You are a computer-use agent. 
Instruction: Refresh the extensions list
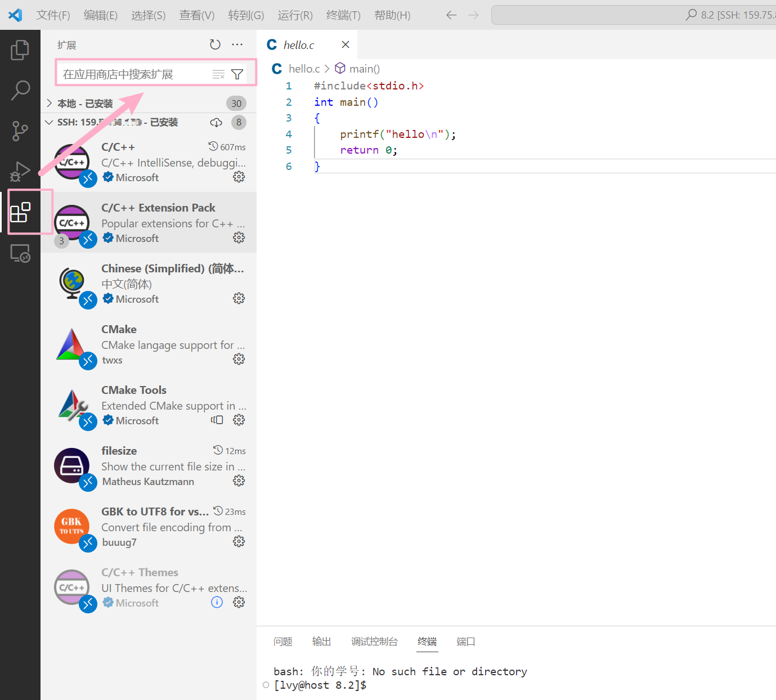coord(215,44)
